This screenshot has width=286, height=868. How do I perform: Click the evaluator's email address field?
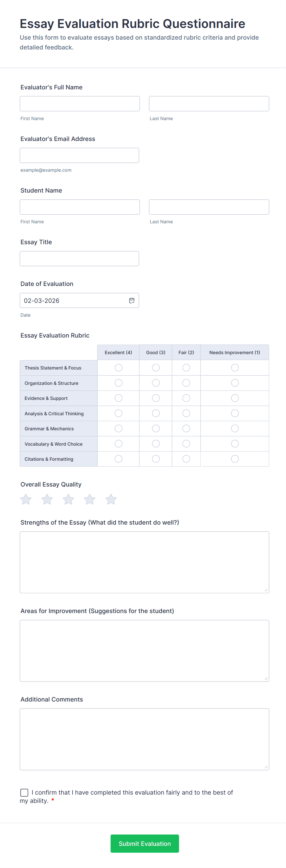[79, 155]
